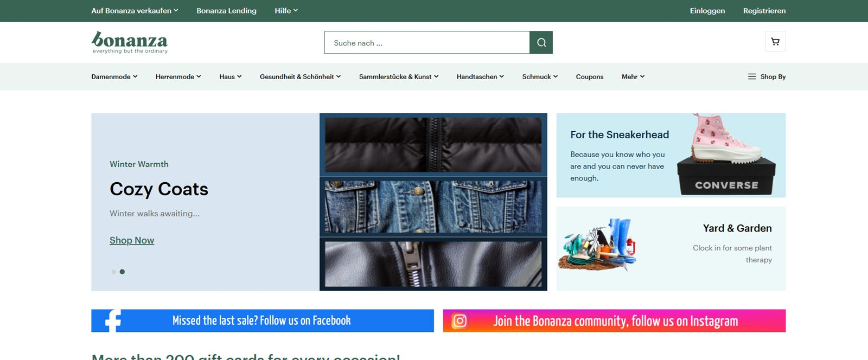Open the Herrenmode category dropdown
This screenshot has width=868, height=360.
click(x=178, y=76)
